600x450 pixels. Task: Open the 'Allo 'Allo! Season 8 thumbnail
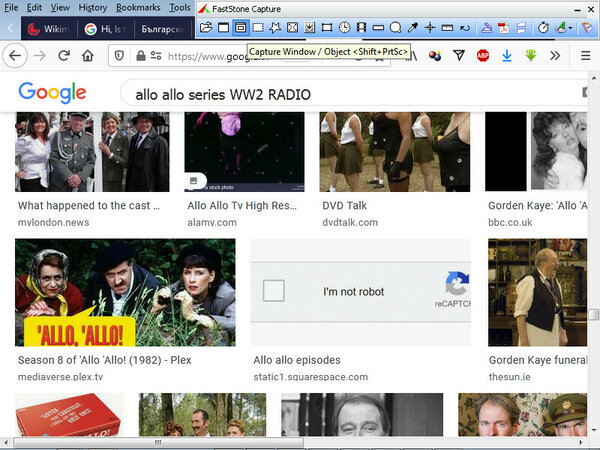[x=125, y=293]
